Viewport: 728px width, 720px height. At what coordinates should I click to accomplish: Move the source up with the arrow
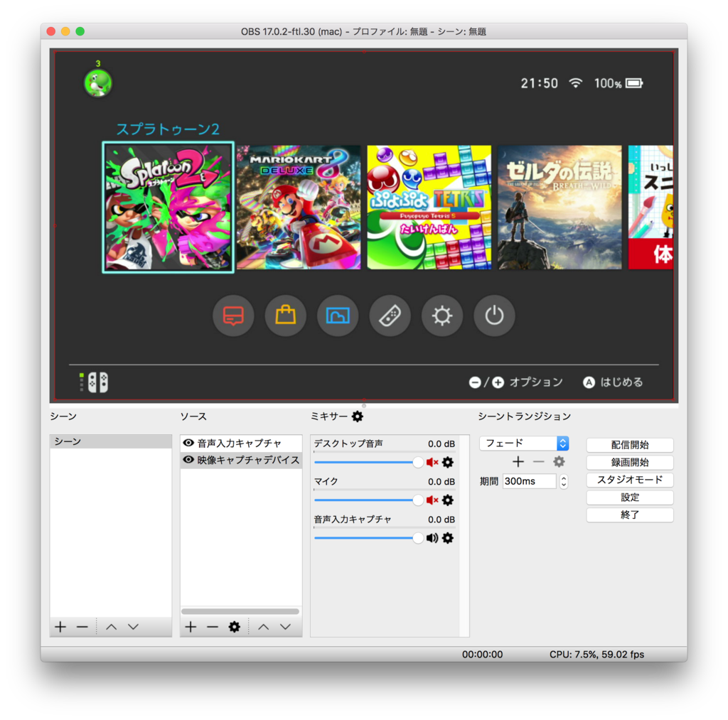coord(264,627)
